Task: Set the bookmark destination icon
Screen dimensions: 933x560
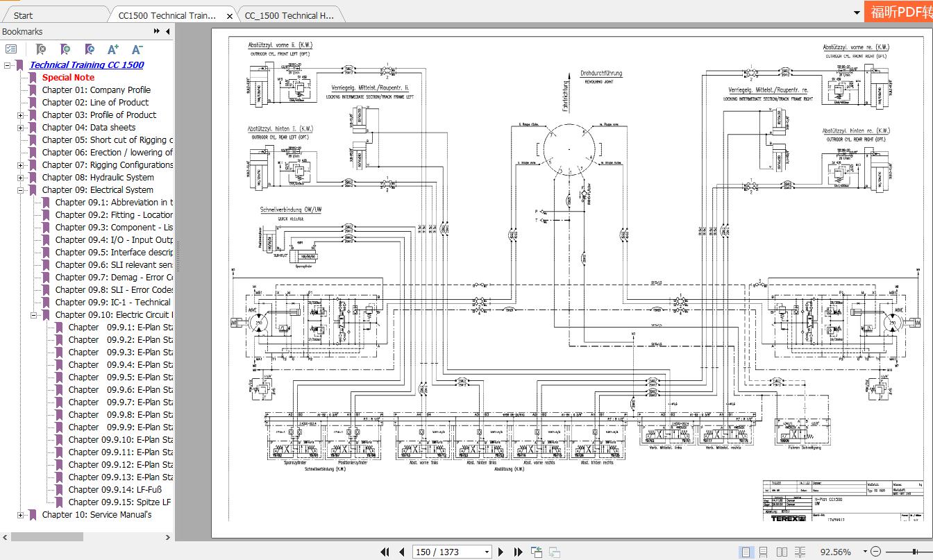Action: click(x=89, y=49)
